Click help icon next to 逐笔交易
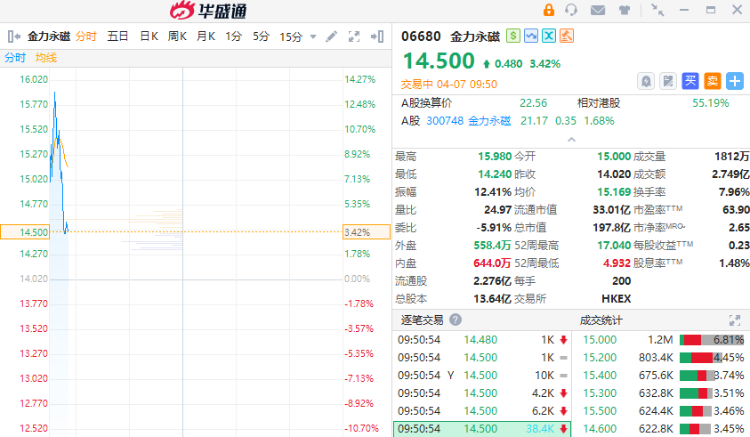 pyautogui.click(x=455, y=320)
